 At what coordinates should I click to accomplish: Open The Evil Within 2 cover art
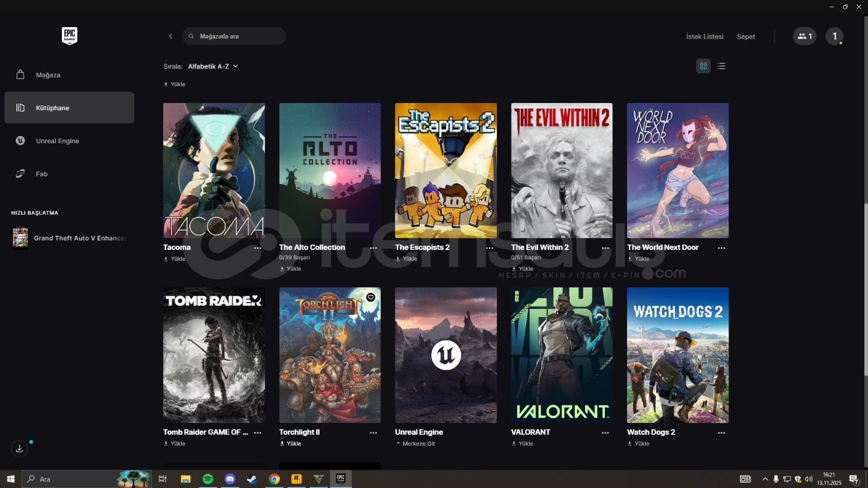pos(561,170)
